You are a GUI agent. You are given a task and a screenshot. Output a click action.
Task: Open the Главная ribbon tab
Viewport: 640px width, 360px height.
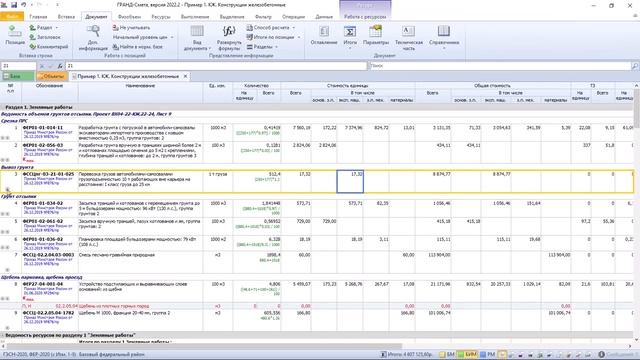(38, 17)
